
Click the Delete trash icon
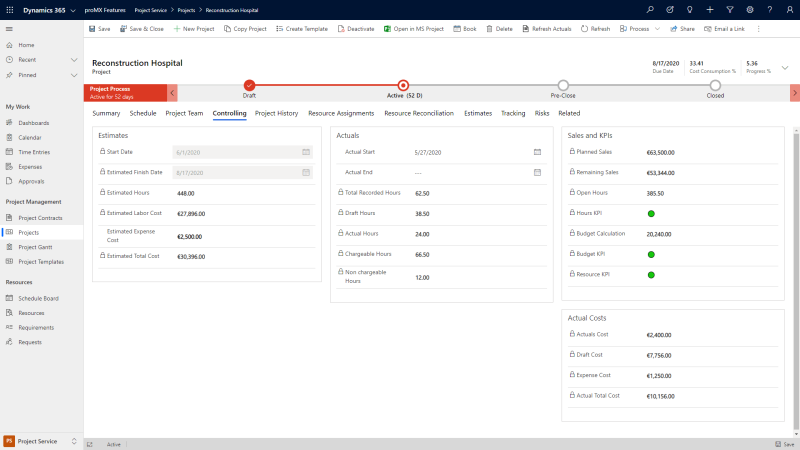click(x=489, y=29)
